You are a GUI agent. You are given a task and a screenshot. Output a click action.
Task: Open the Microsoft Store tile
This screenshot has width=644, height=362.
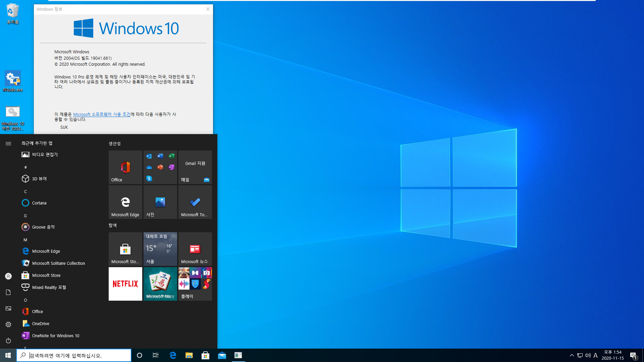[x=125, y=249]
